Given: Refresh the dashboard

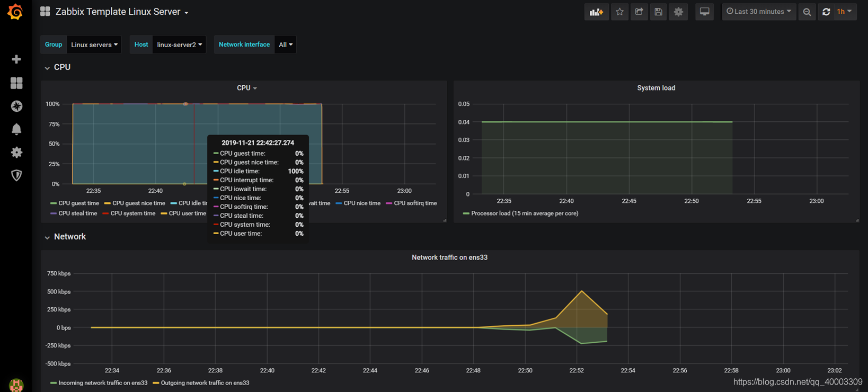Looking at the screenshot, I should (x=826, y=12).
